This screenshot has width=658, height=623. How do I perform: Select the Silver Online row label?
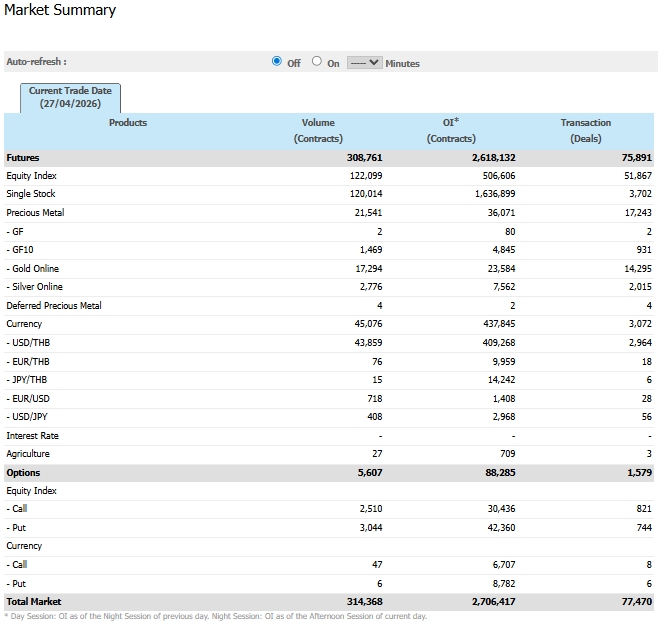(34, 287)
